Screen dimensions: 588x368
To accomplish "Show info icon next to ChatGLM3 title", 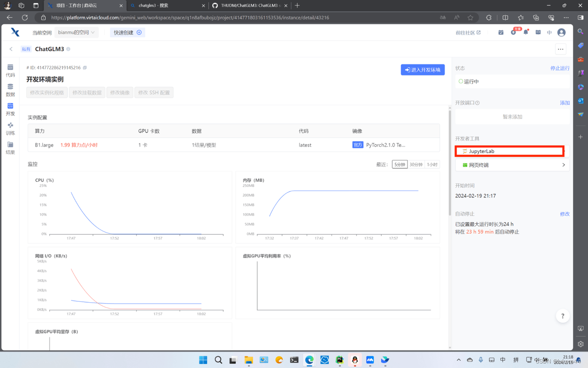I will coord(68,49).
